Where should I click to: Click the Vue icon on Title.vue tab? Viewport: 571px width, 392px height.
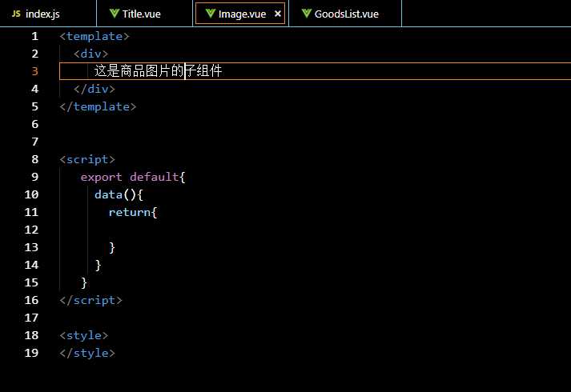(115, 14)
